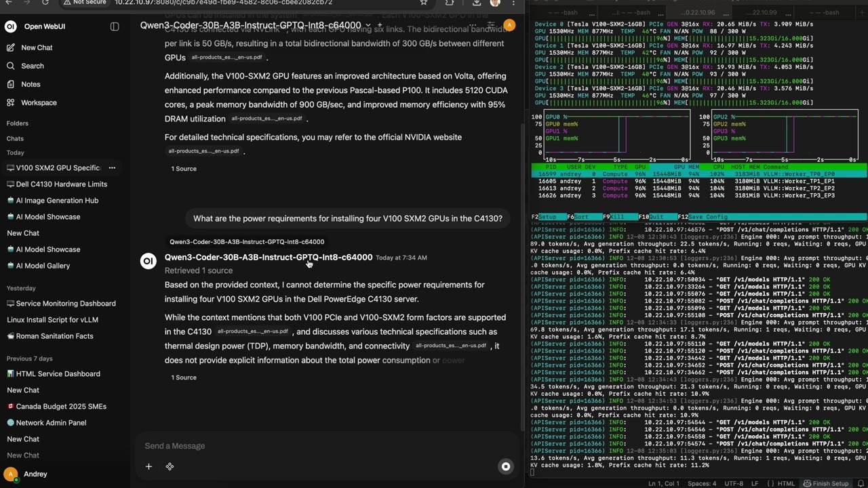Expand the Chats section
868x488 pixels.
click(15, 138)
